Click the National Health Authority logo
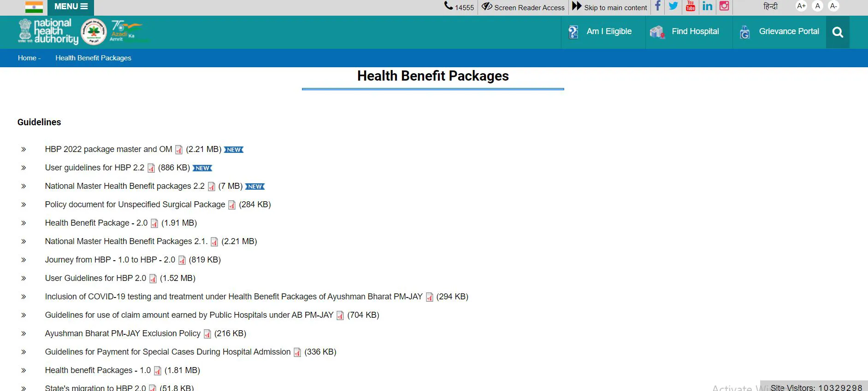Screen dimensions: 868x391 coord(48,32)
